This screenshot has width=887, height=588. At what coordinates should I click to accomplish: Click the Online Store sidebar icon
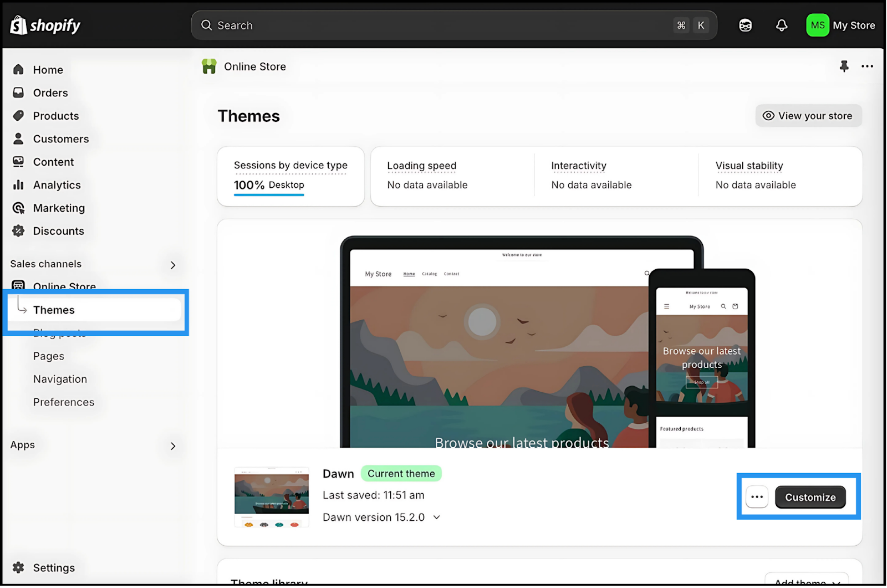pos(18,286)
